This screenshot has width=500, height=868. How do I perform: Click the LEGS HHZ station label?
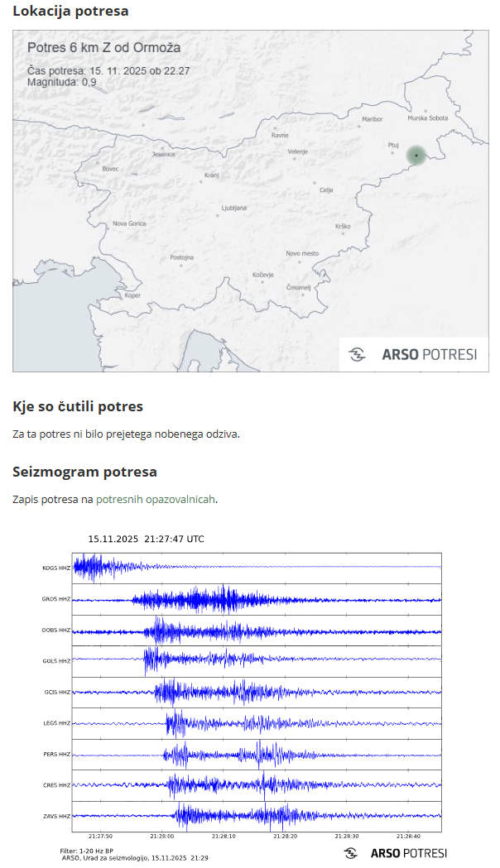[x=56, y=723]
